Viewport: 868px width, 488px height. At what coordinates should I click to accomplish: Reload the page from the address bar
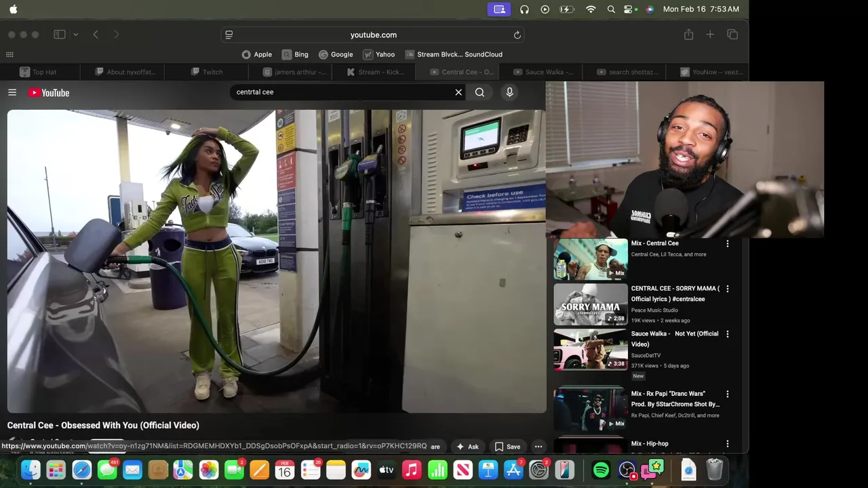click(517, 35)
